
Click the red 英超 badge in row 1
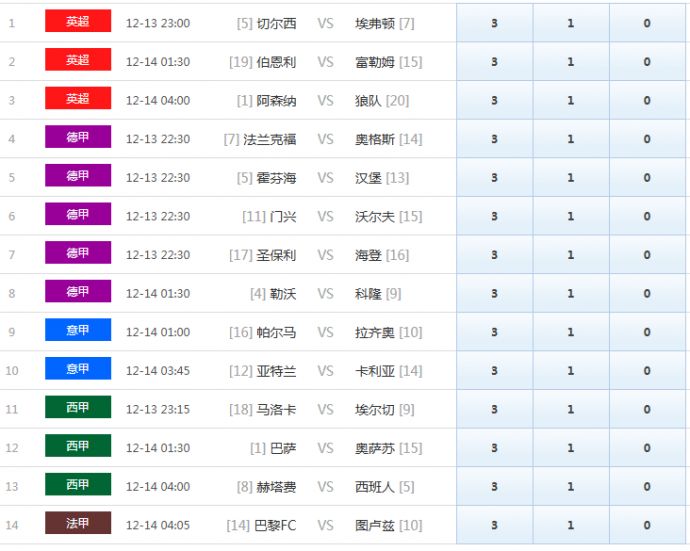[x=78, y=22]
